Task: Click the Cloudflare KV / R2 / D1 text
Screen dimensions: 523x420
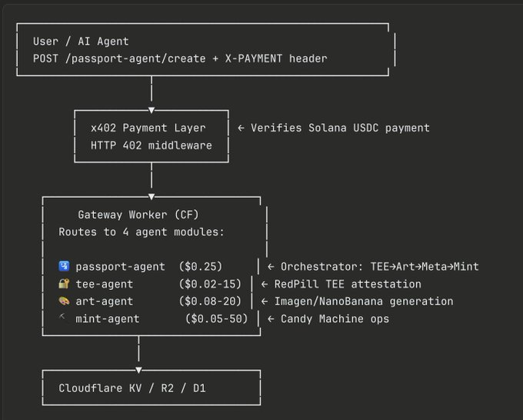Action: 132,388
